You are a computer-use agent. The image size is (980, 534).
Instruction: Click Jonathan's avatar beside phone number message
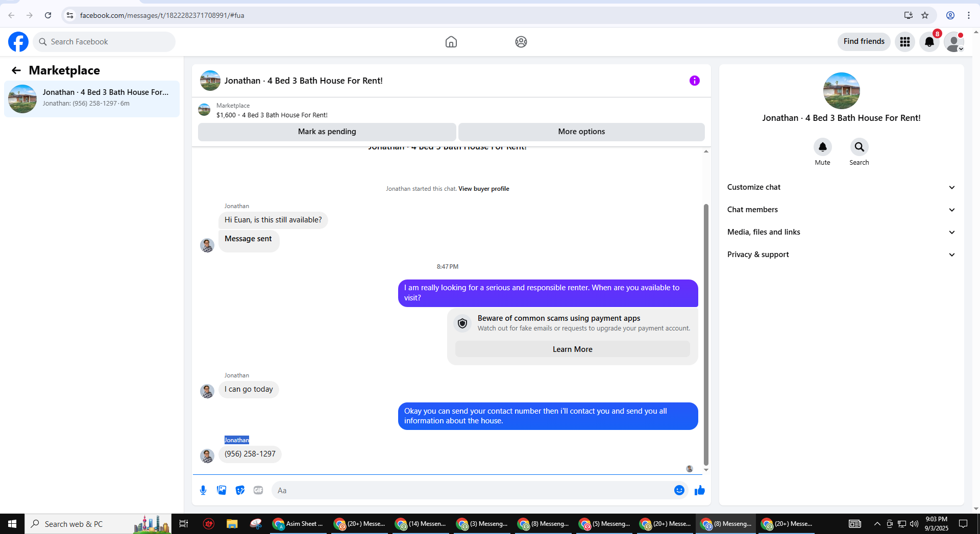(207, 455)
